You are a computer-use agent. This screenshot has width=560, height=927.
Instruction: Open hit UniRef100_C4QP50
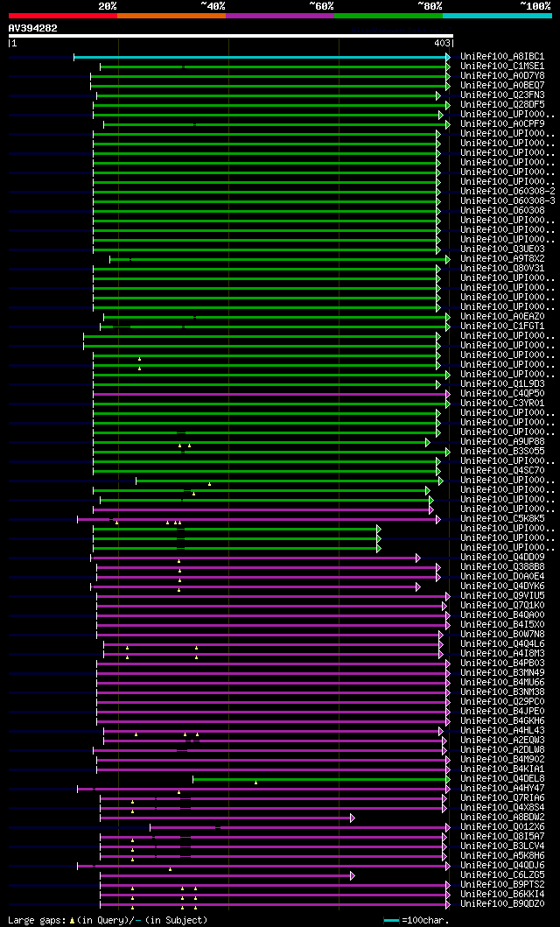(503, 394)
